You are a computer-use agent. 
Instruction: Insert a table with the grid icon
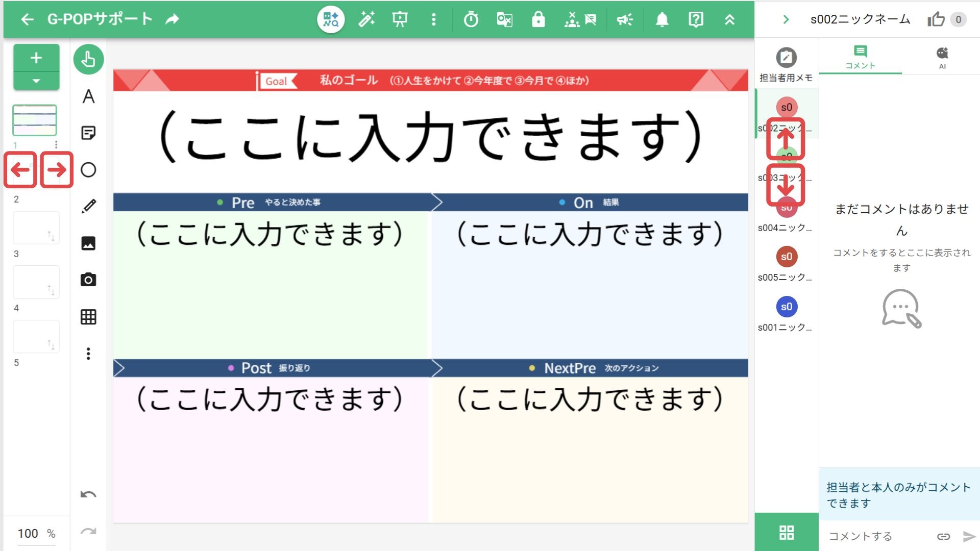pyautogui.click(x=88, y=317)
